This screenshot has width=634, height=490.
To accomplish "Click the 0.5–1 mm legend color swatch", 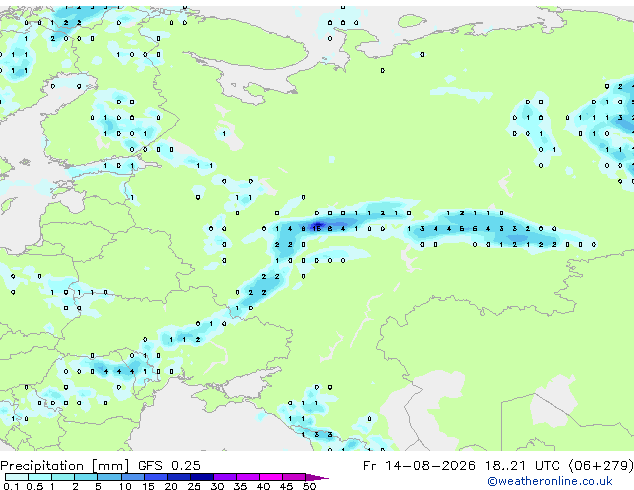I will (40, 477).
